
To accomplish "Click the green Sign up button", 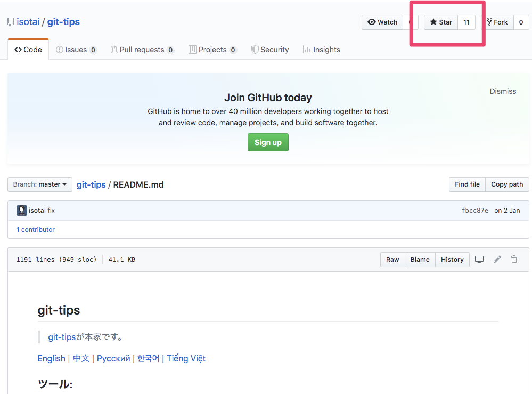I will pos(268,142).
